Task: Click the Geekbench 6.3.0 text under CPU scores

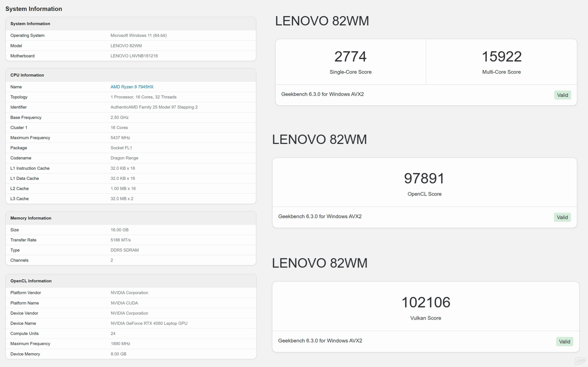Action: [x=322, y=94]
